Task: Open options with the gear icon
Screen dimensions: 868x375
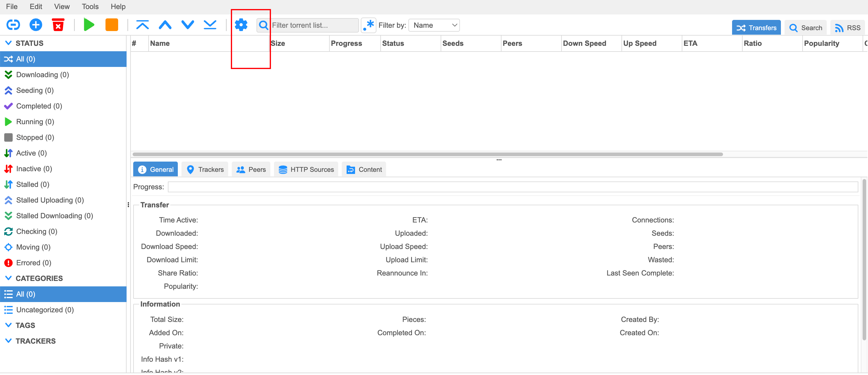Action: pyautogui.click(x=241, y=25)
